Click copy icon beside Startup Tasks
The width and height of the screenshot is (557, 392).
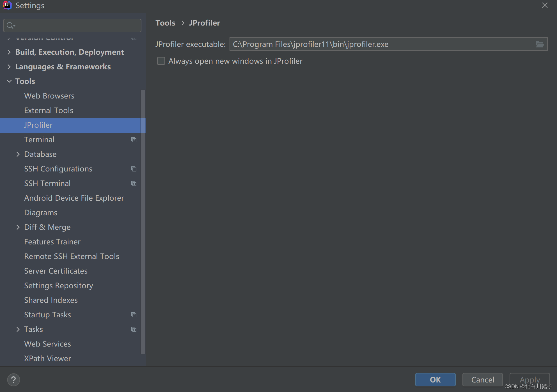point(134,315)
